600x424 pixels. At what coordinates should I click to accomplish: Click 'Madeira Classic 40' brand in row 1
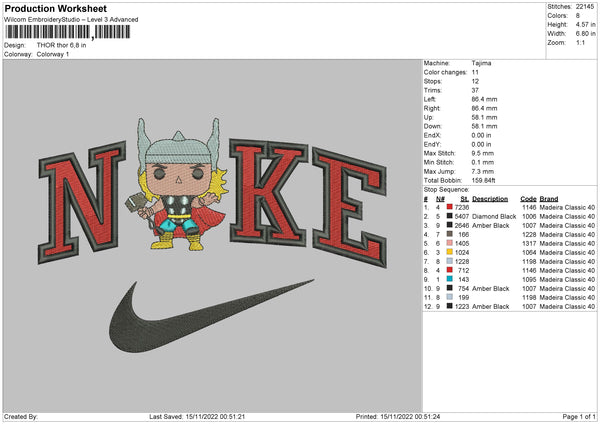click(x=567, y=207)
